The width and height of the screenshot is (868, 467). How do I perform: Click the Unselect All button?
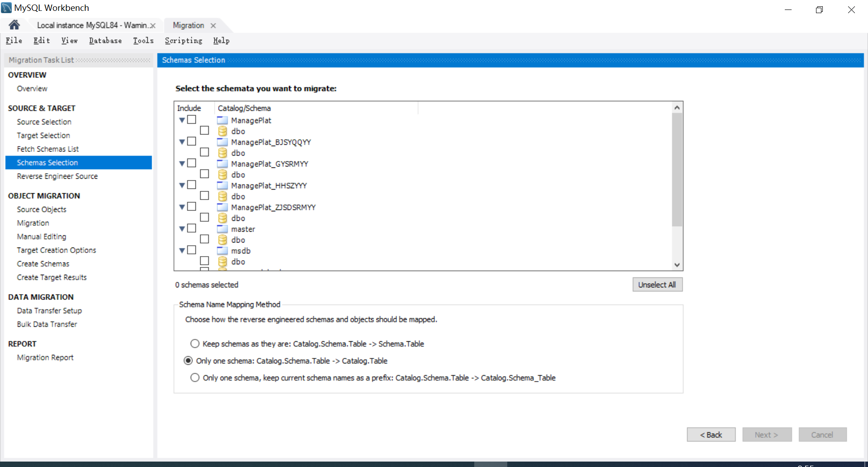coord(657,285)
